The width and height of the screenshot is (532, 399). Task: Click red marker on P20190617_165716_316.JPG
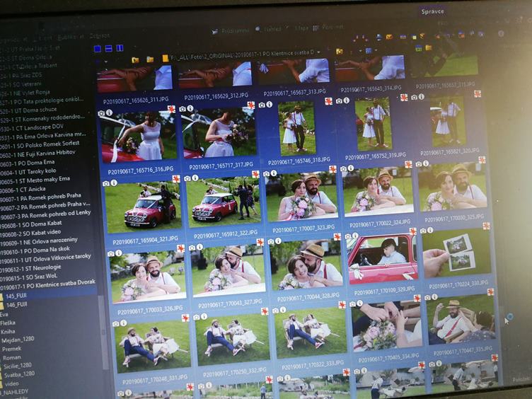171,109
